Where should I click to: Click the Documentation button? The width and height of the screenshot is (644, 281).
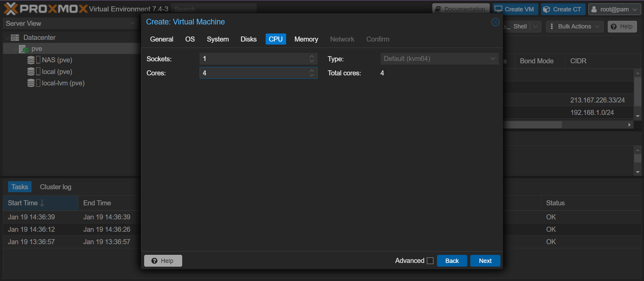tap(461, 9)
